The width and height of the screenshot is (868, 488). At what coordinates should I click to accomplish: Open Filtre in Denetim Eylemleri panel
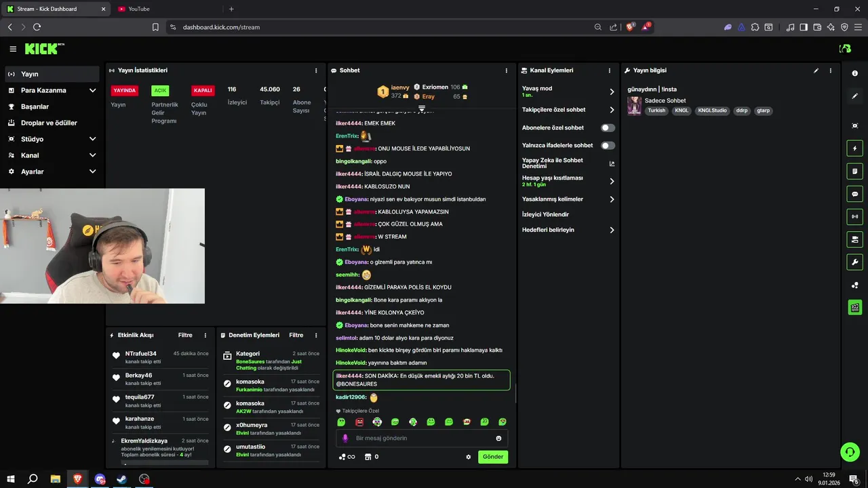pyautogui.click(x=296, y=335)
